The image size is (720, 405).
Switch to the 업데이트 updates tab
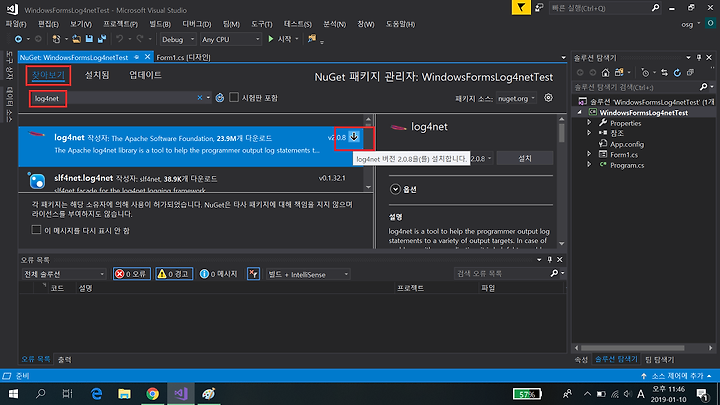pos(145,75)
